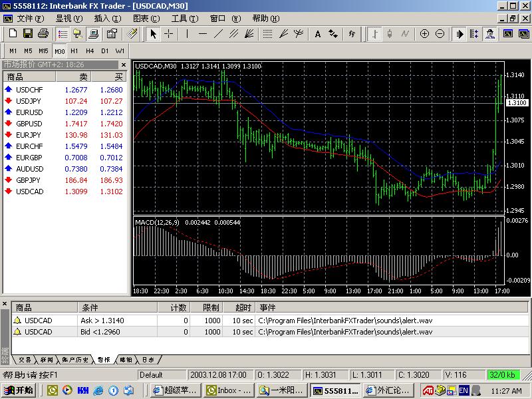Open the 文件(F) menu
Screen dimensions: 532x399
(31, 19)
